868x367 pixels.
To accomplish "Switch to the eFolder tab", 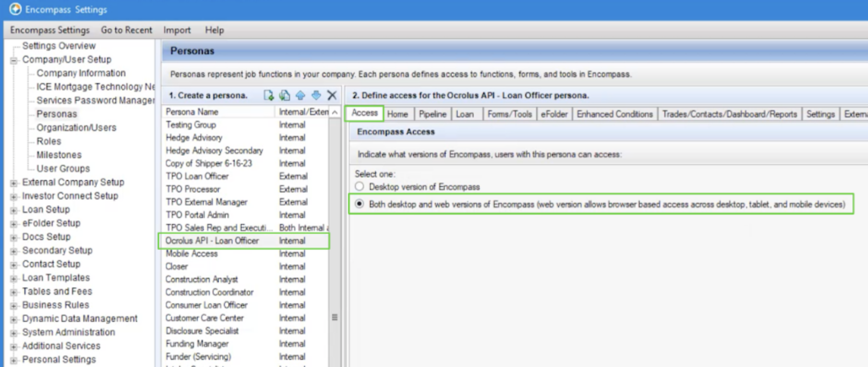I will pyautogui.click(x=554, y=114).
